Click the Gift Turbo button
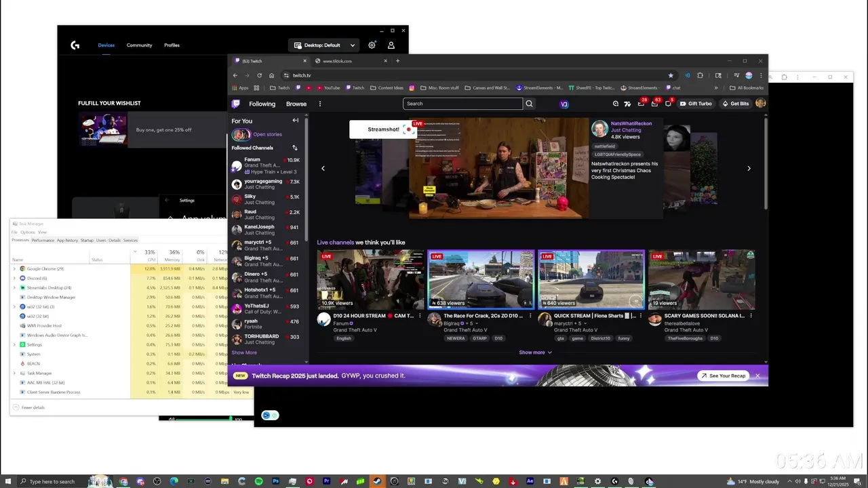 pyautogui.click(x=696, y=104)
